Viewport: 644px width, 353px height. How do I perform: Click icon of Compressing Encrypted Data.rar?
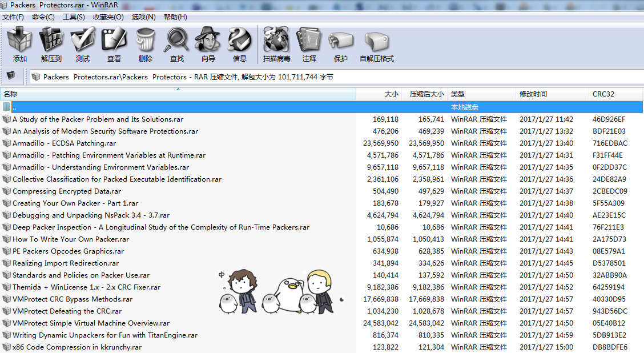(6, 191)
